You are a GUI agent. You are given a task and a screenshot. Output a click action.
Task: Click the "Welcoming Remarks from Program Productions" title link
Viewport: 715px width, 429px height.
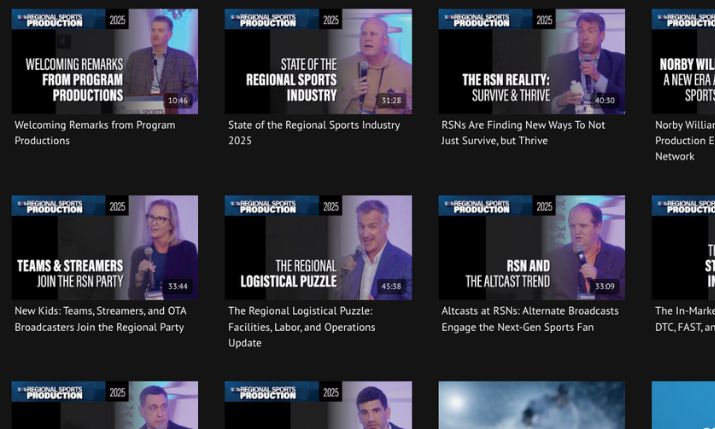(94, 133)
